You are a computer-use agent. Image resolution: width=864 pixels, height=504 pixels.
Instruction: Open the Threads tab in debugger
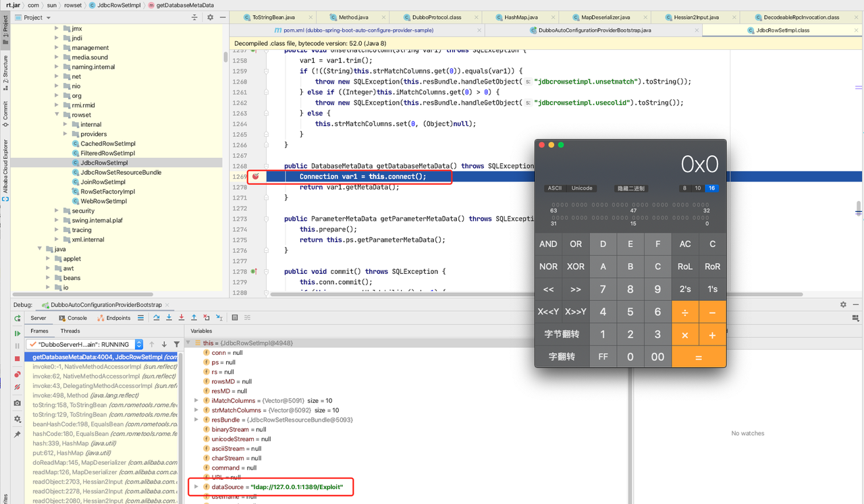pyautogui.click(x=70, y=331)
